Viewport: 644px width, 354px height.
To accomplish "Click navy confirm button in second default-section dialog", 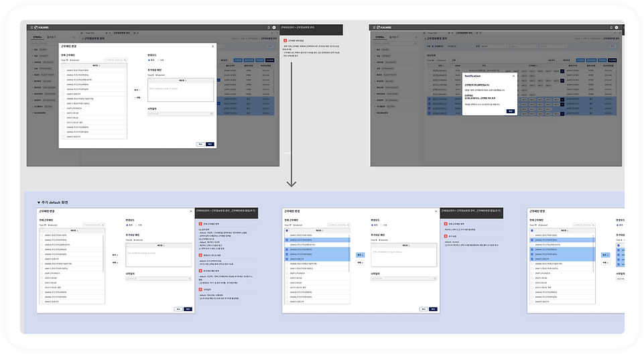I will (433, 309).
